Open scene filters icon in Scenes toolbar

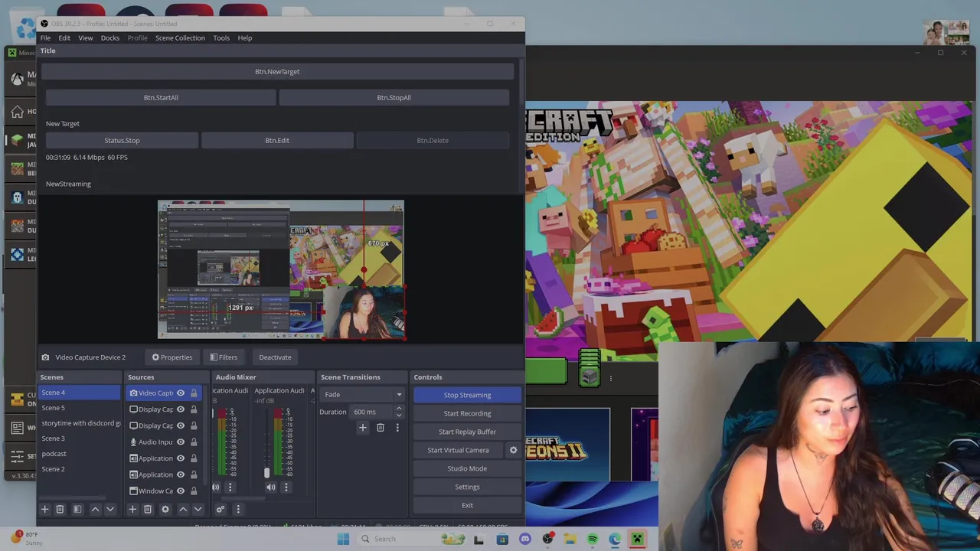coord(77,509)
